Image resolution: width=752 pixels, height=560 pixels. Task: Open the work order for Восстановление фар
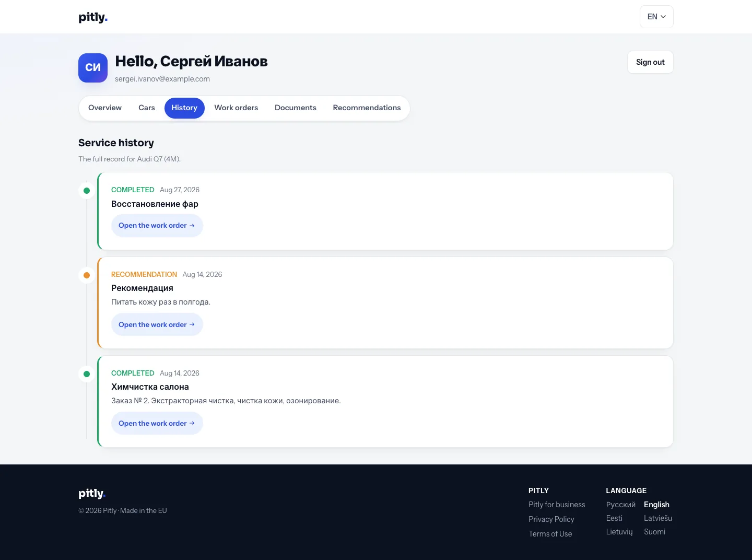coord(157,226)
